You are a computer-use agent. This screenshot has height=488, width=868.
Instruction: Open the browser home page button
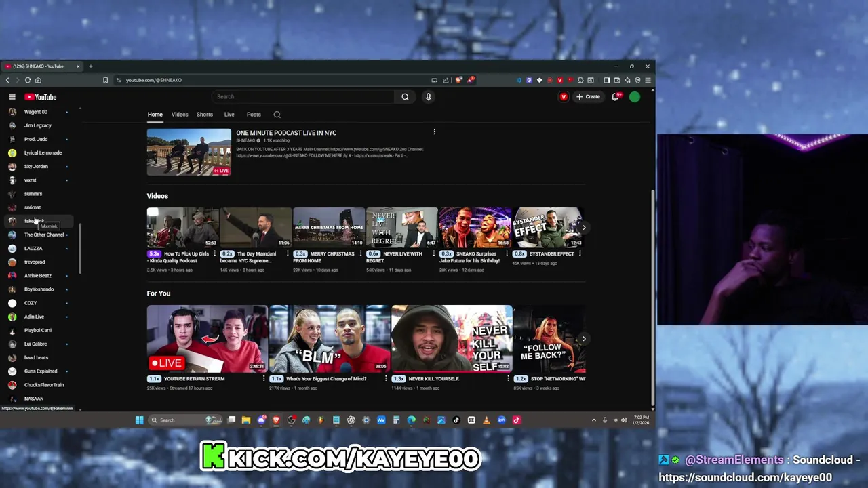pos(38,80)
